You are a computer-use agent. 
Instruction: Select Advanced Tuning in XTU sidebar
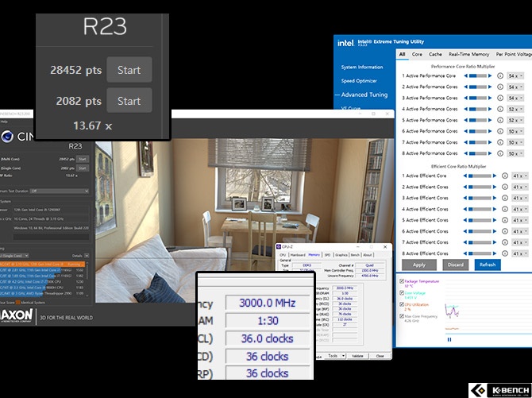click(364, 95)
